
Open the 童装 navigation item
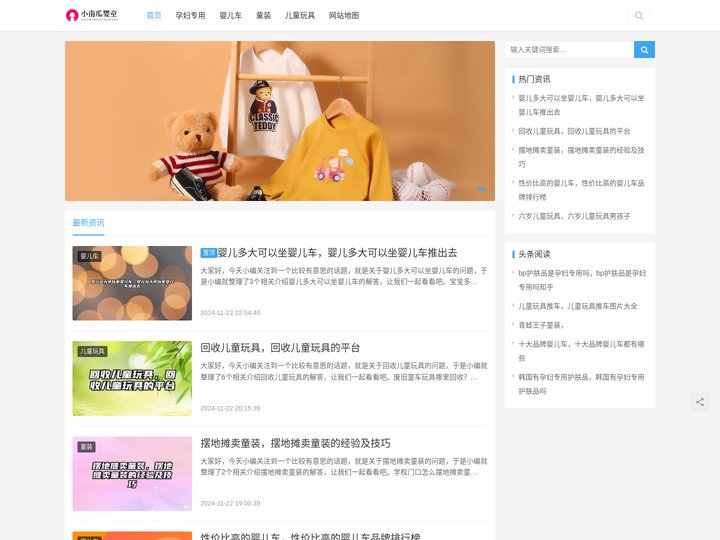[263, 16]
